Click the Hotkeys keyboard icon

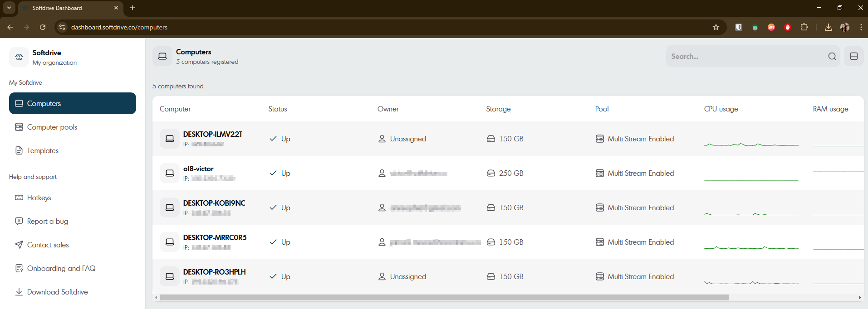[19, 198]
